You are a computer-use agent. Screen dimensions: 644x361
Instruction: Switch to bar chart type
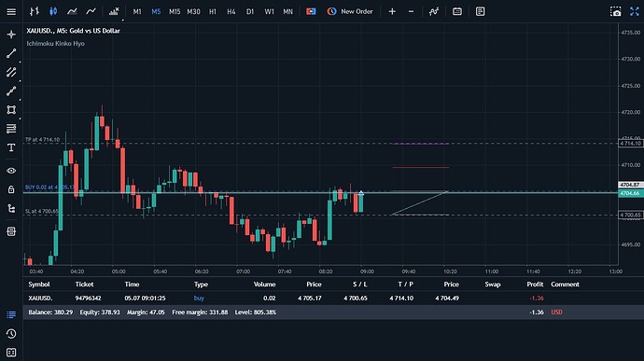35,11
